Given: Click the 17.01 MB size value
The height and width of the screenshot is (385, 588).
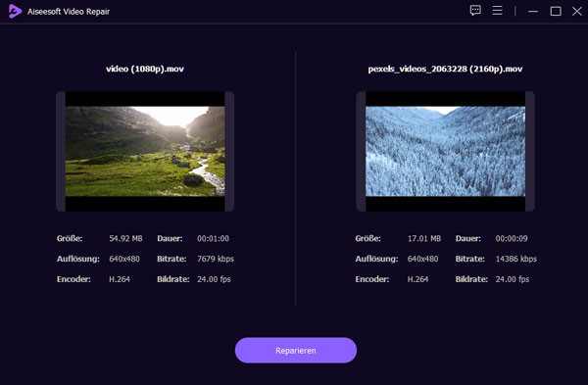Looking at the screenshot, I should [424, 238].
